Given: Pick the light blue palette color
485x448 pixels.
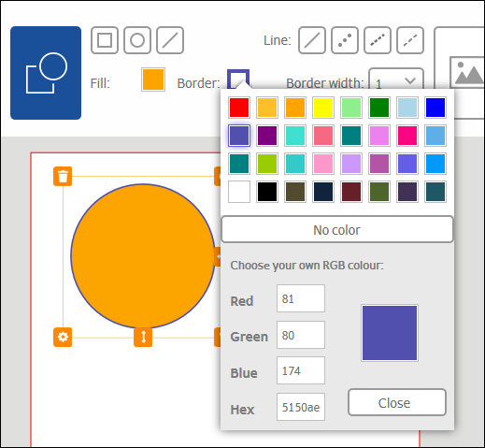Looking at the screenshot, I should tap(407, 108).
